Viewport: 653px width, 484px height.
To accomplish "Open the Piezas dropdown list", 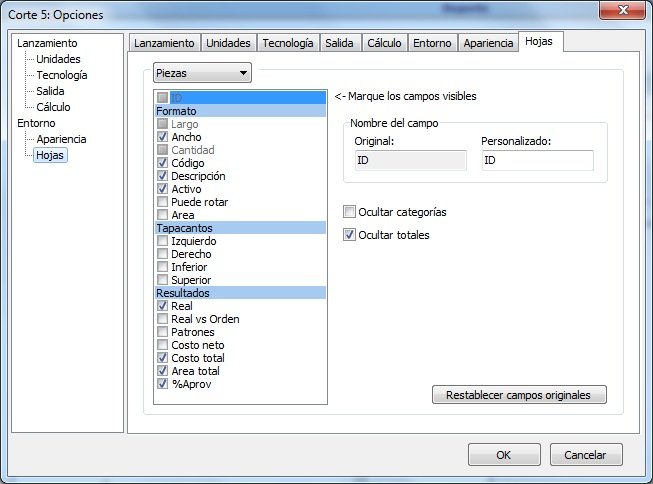I will pos(201,73).
